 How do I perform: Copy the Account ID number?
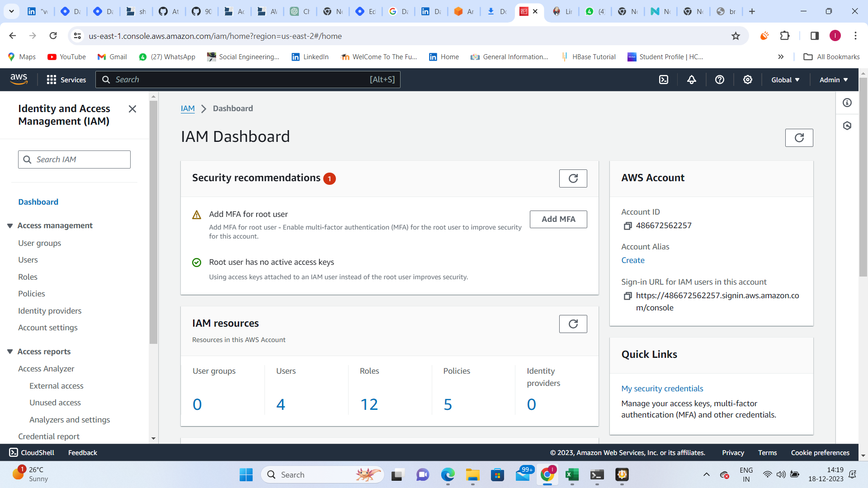point(627,226)
